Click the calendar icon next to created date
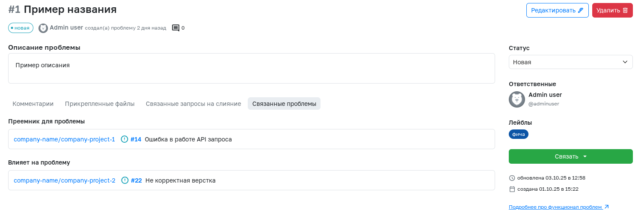644x216 pixels. (512, 189)
